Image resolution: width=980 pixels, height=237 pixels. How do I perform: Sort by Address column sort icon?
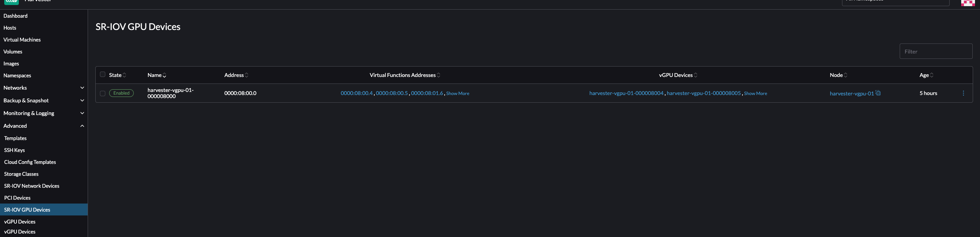[246, 75]
